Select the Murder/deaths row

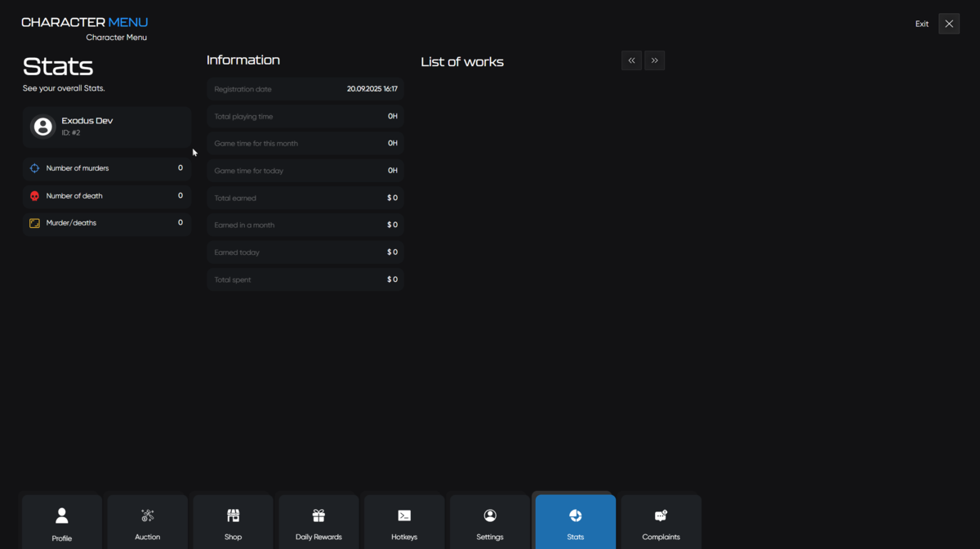107,223
